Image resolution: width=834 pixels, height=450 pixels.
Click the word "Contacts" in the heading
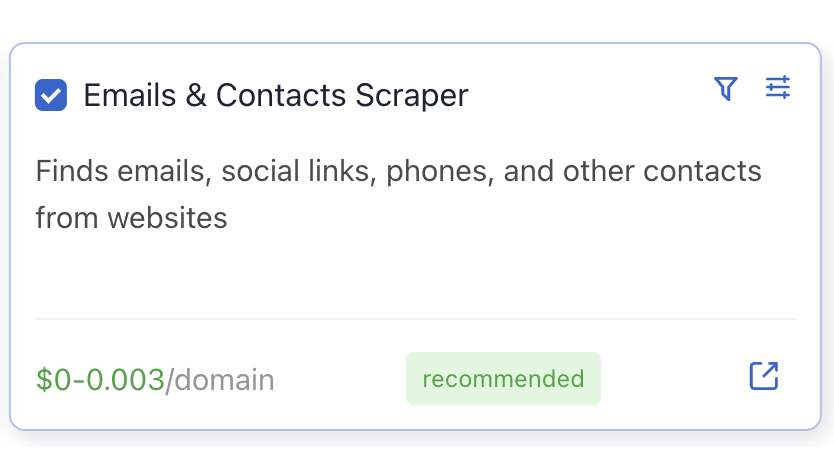click(x=281, y=95)
